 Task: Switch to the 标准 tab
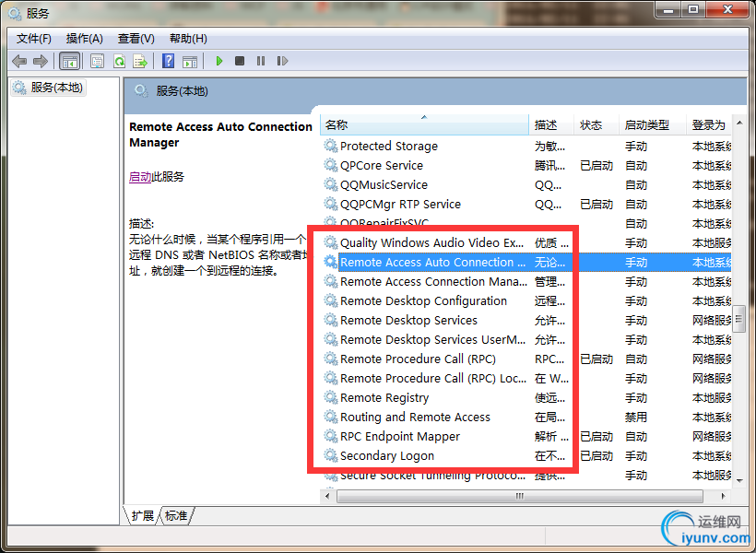[176, 515]
